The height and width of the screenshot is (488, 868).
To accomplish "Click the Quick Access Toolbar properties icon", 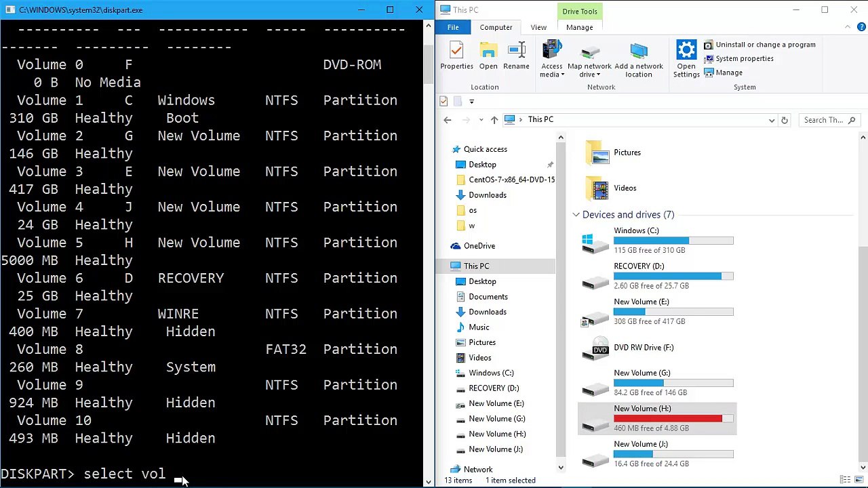I will tap(443, 101).
